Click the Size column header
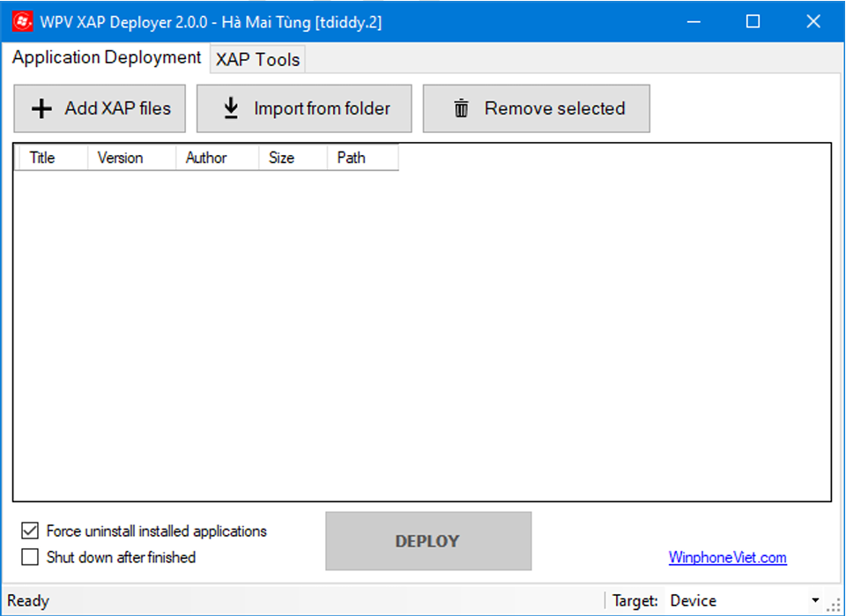Viewport: 846px width, 616px height. [281, 158]
